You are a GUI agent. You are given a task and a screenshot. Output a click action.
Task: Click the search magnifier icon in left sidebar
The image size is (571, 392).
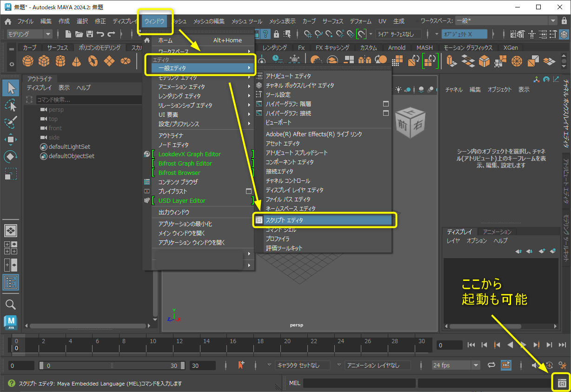point(11,305)
